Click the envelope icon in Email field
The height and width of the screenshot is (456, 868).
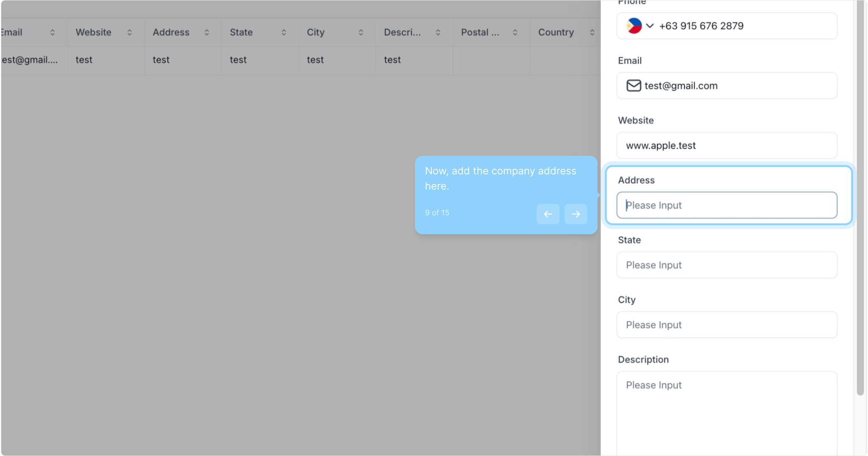coord(633,86)
